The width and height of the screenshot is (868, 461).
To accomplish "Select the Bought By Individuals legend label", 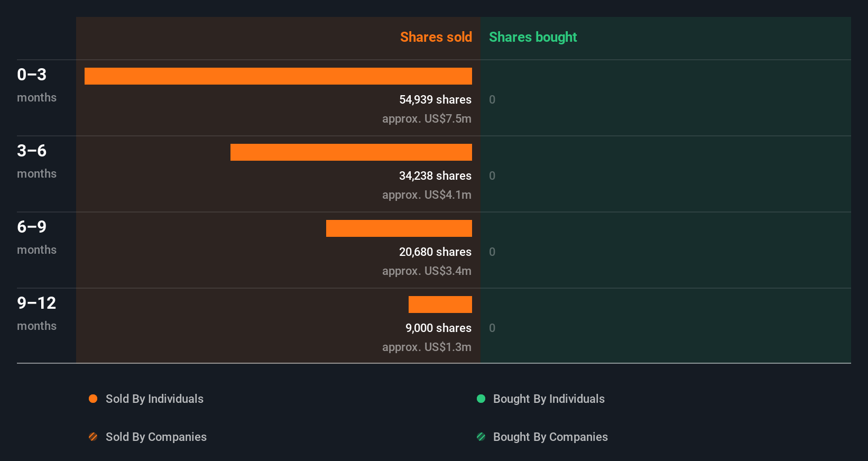I will pyautogui.click(x=549, y=399).
